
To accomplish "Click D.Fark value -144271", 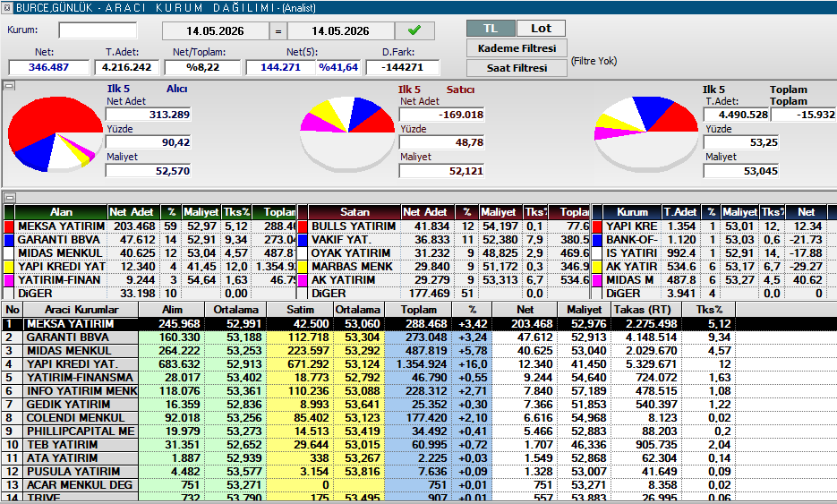I will tap(403, 67).
